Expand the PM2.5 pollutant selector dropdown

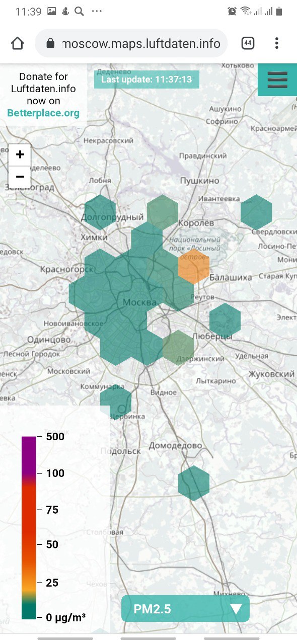[185, 609]
